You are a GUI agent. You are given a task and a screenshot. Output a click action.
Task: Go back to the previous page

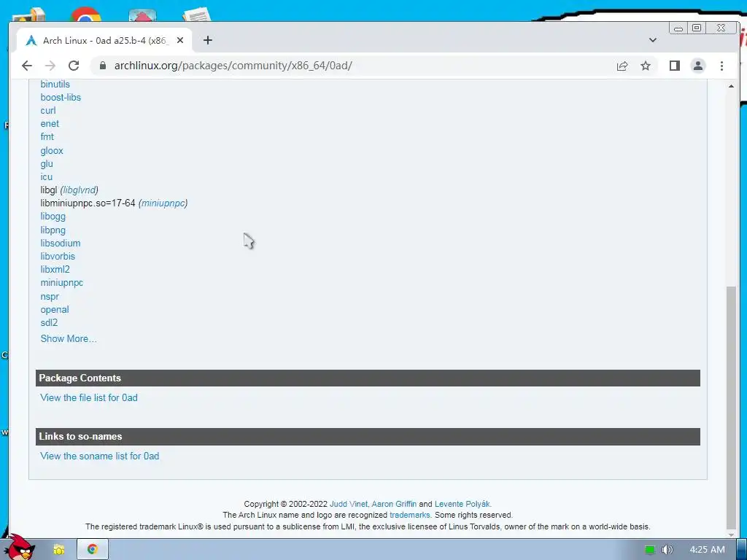27,66
